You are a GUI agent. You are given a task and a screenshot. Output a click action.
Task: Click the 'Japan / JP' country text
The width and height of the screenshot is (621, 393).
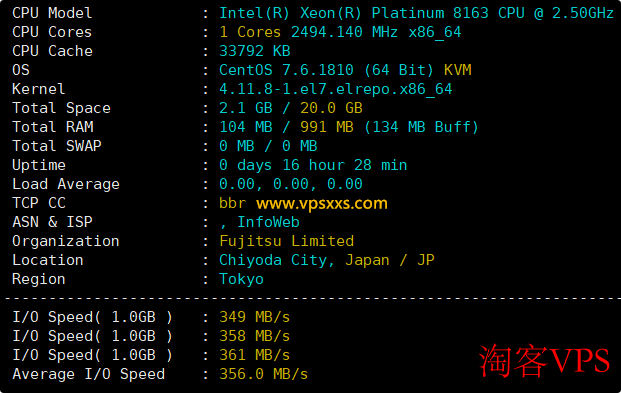point(390,260)
